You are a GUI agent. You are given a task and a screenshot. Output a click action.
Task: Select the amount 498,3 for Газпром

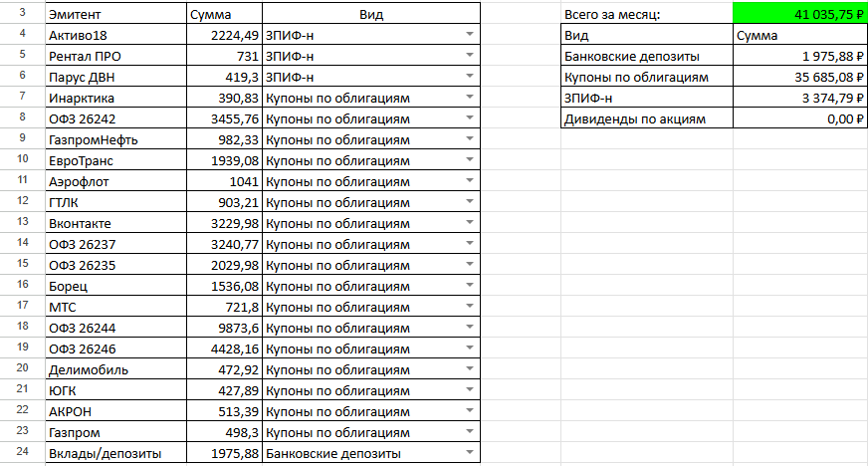[225, 432]
